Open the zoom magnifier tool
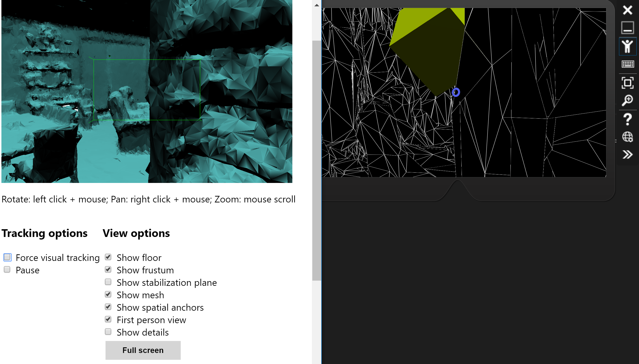Image resolution: width=639 pixels, height=364 pixels. click(x=627, y=101)
